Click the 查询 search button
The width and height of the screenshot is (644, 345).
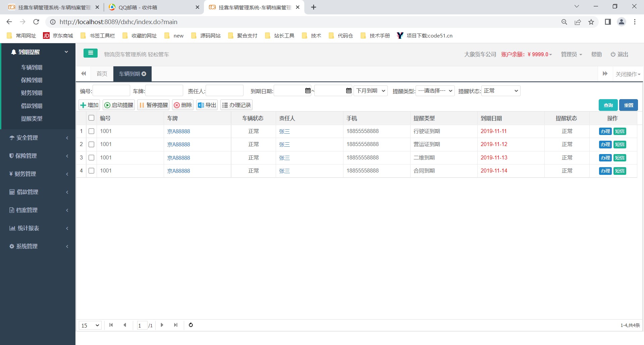(608, 105)
